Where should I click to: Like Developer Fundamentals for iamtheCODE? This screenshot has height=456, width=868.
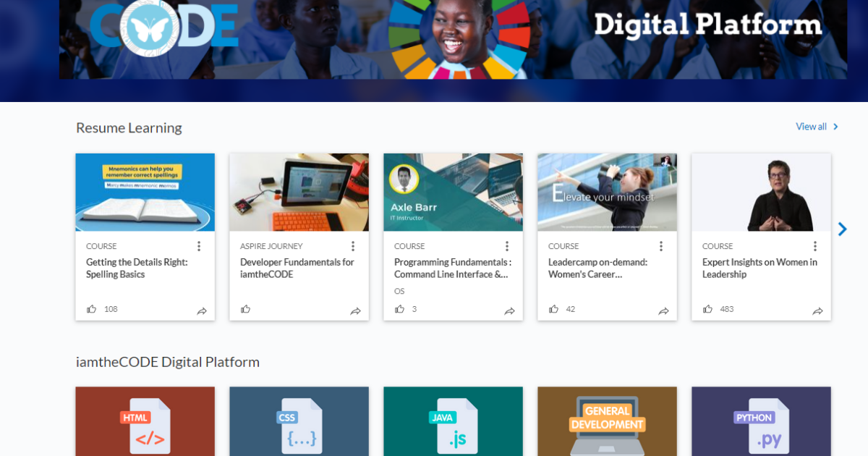[x=246, y=309]
